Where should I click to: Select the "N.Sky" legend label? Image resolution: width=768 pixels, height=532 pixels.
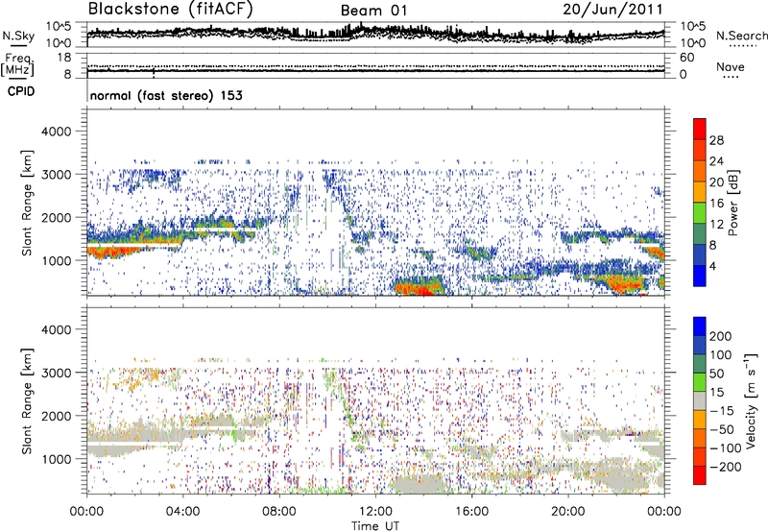point(18,36)
